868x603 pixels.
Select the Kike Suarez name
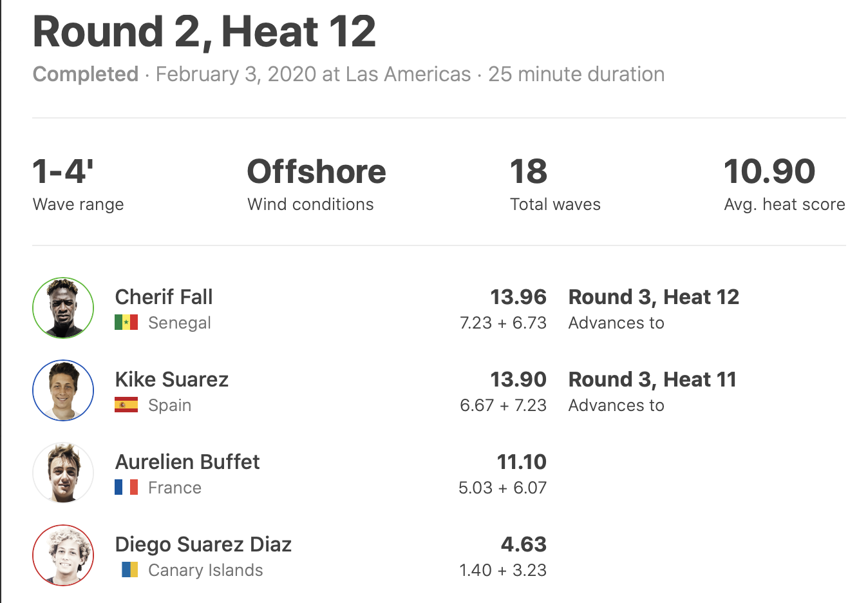[x=171, y=379]
